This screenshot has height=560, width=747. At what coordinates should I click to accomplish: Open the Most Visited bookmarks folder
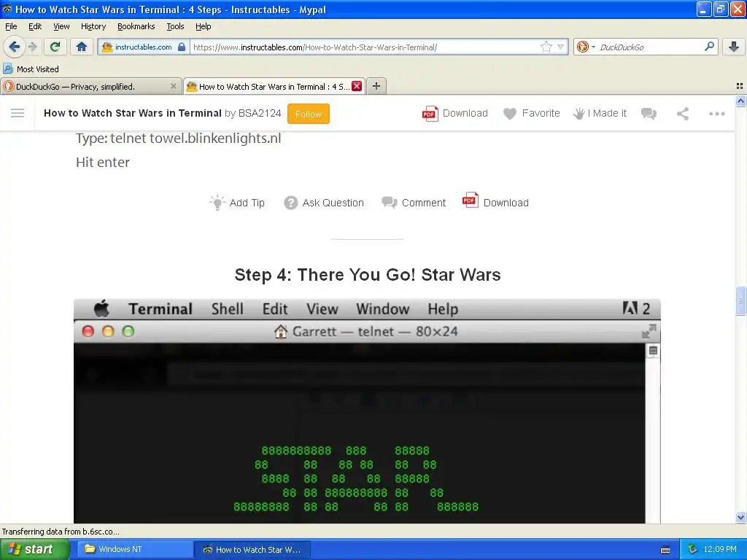point(31,69)
